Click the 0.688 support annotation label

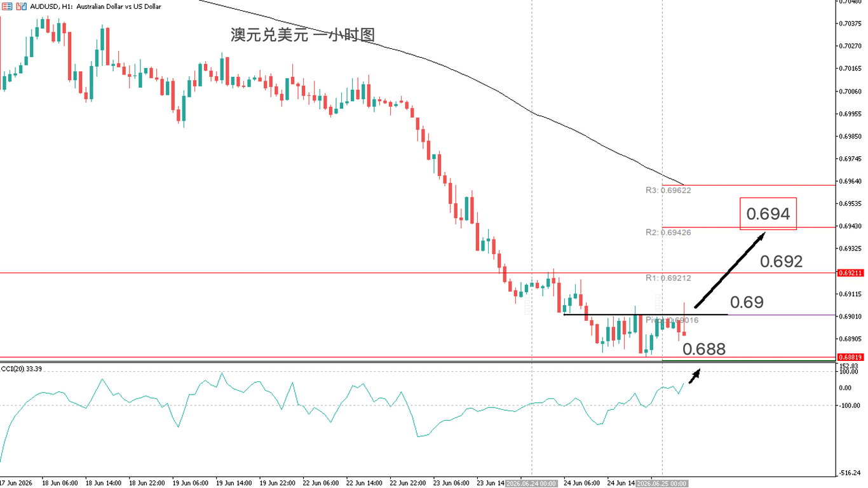click(x=704, y=349)
